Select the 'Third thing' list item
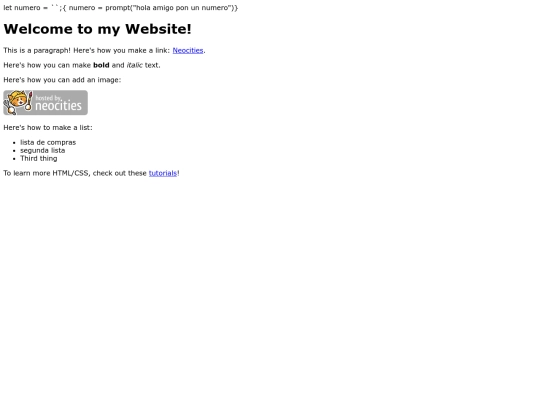This screenshot has height=405, width=540. [x=39, y=158]
